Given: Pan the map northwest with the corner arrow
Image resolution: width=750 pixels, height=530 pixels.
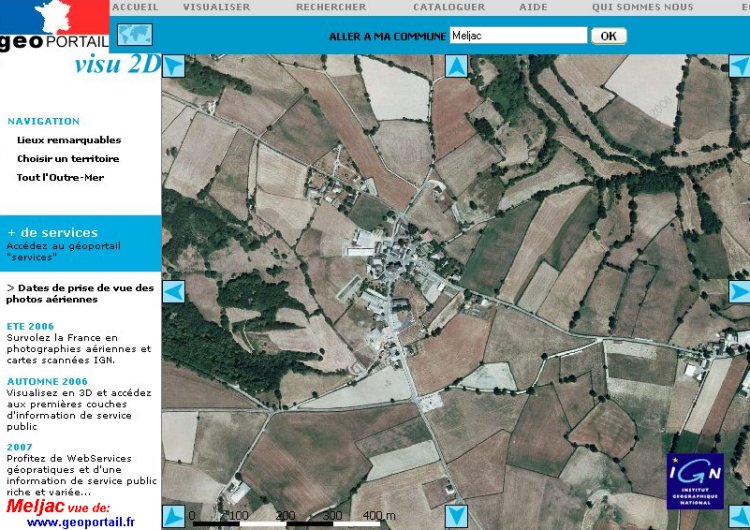Looking at the screenshot, I should 173,66.
